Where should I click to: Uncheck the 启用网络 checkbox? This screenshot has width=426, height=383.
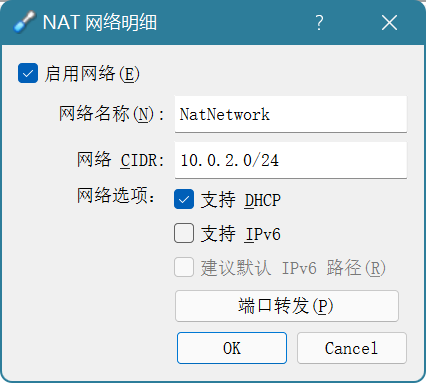click(x=28, y=73)
